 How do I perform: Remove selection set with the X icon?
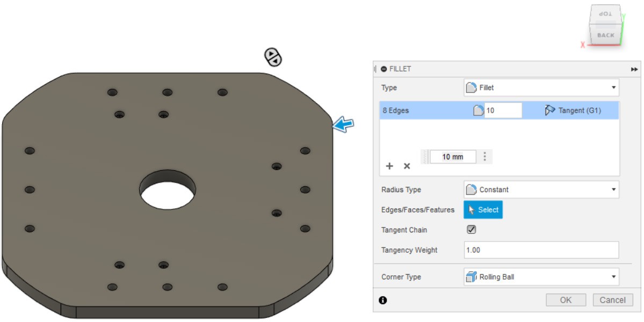407,166
